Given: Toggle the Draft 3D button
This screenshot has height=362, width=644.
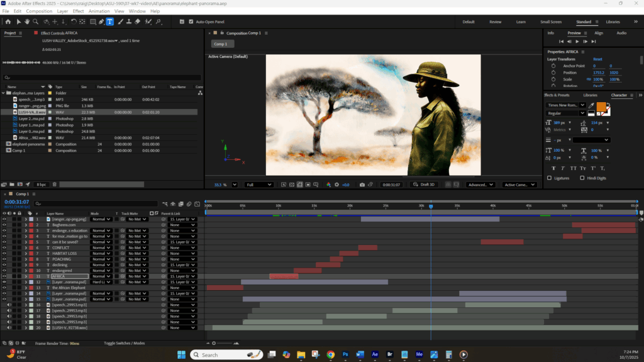Looking at the screenshot, I should (424, 184).
